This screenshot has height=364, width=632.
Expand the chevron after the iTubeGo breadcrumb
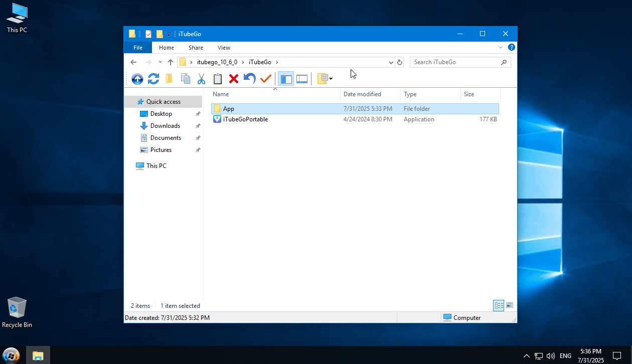click(277, 62)
